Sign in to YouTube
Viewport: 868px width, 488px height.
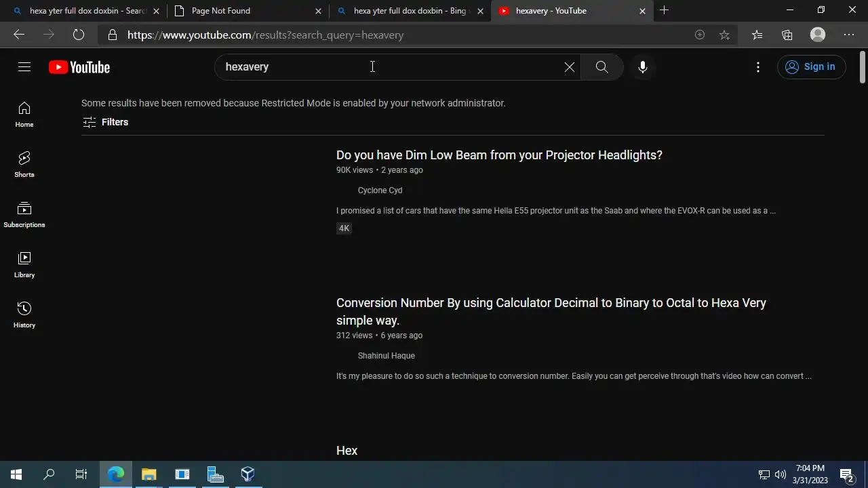[811, 66]
